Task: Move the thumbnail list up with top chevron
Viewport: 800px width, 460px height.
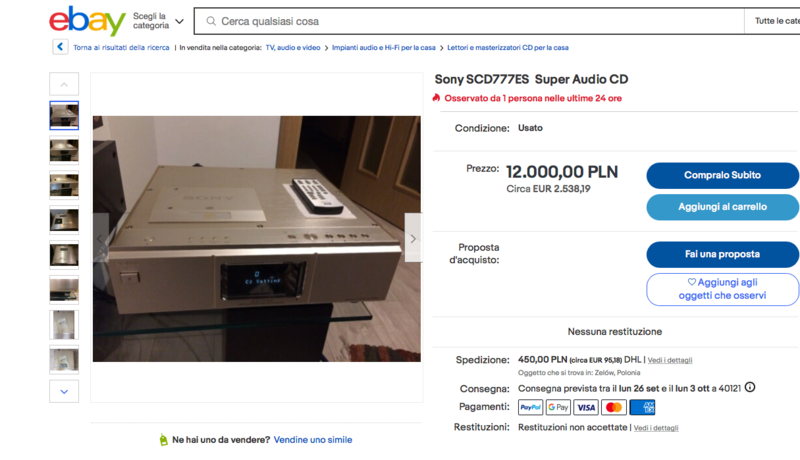Action: click(x=64, y=84)
